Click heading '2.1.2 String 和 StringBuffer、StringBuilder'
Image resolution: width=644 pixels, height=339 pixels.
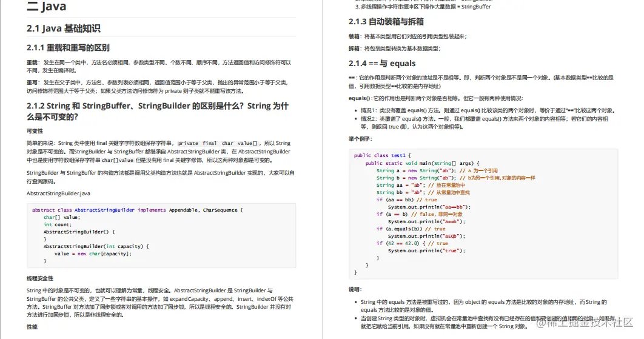pos(158,112)
